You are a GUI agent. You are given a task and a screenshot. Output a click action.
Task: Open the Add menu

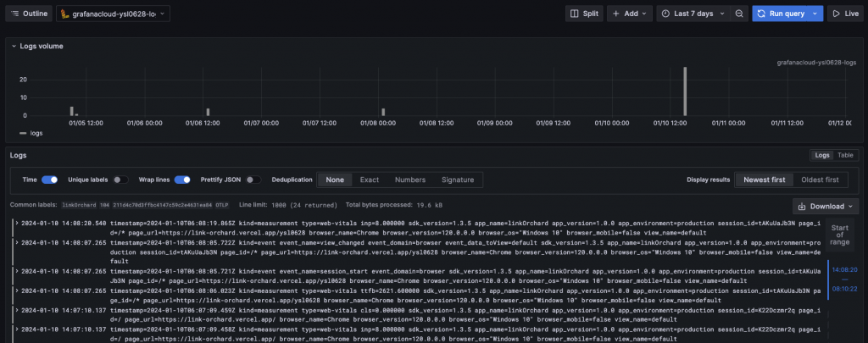coord(630,14)
